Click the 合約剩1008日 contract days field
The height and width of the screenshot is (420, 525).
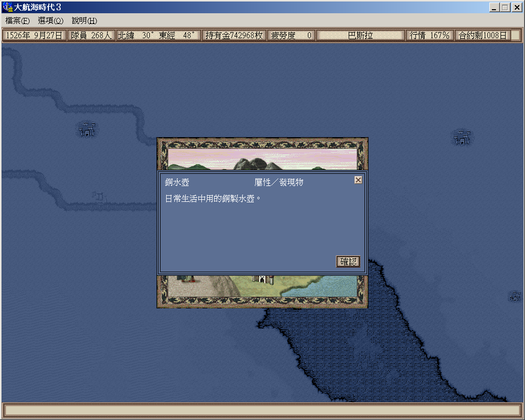[x=482, y=36]
